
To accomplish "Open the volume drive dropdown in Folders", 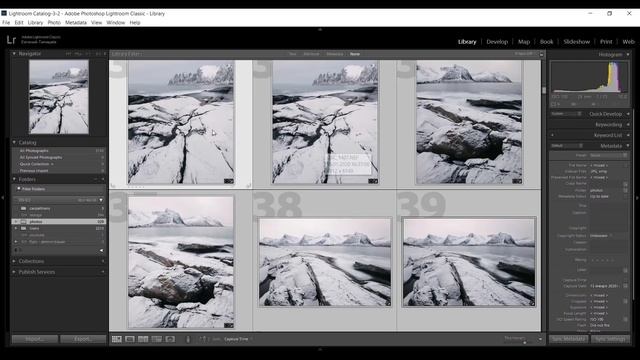I will coord(101,200).
